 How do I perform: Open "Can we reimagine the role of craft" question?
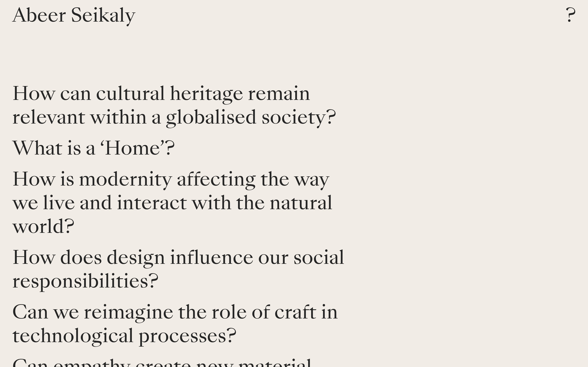pos(175,312)
